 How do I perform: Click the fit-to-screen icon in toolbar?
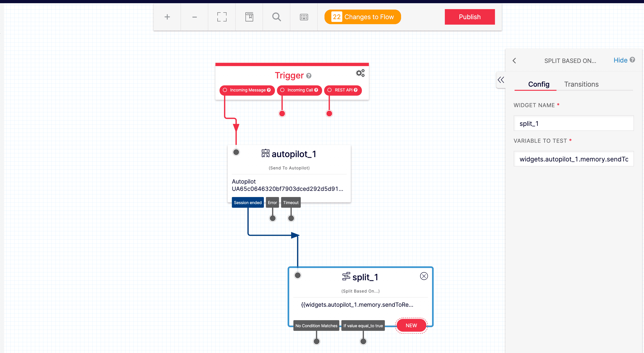222,17
